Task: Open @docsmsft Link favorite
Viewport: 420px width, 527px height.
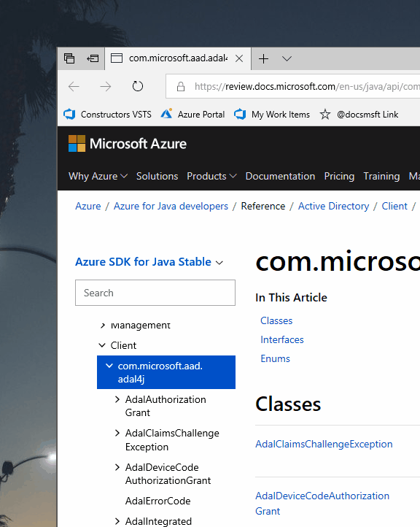Action: tap(359, 115)
